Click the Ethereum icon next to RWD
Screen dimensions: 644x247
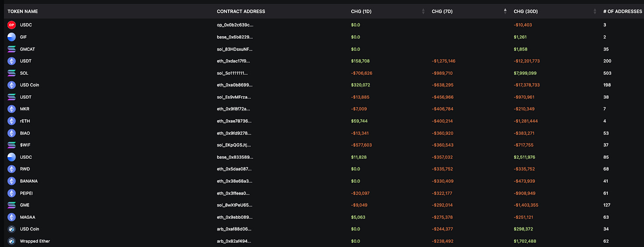coord(11,169)
